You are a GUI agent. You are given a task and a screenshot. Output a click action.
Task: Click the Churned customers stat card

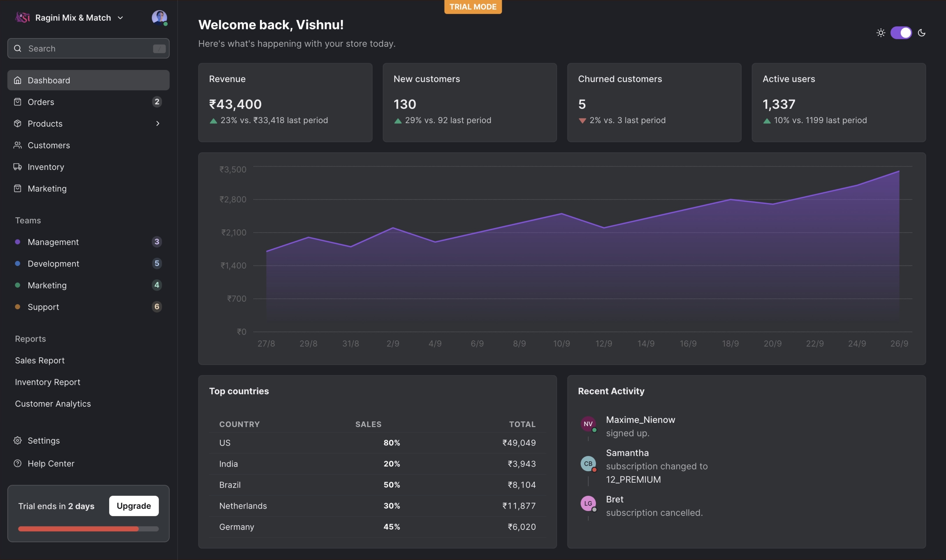tap(654, 103)
